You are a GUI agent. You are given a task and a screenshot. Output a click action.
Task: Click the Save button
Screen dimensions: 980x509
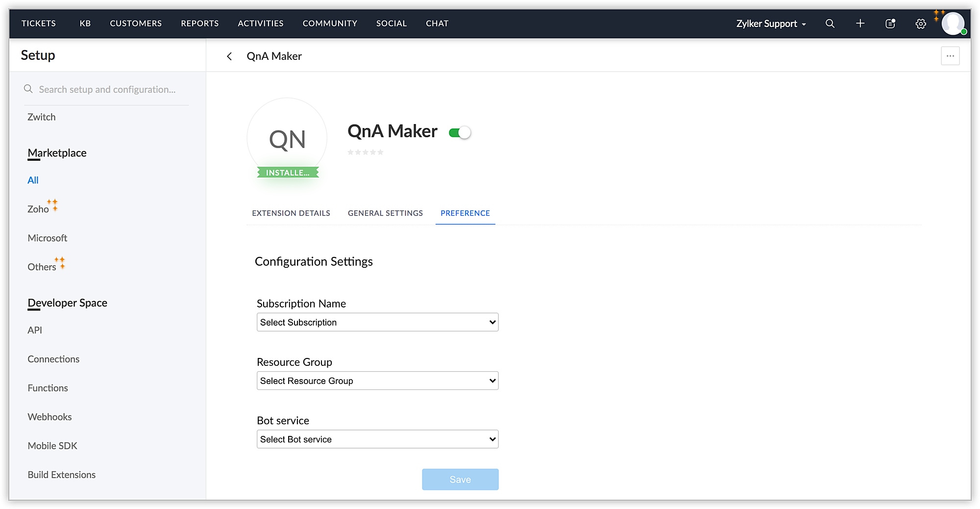[x=460, y=480]
